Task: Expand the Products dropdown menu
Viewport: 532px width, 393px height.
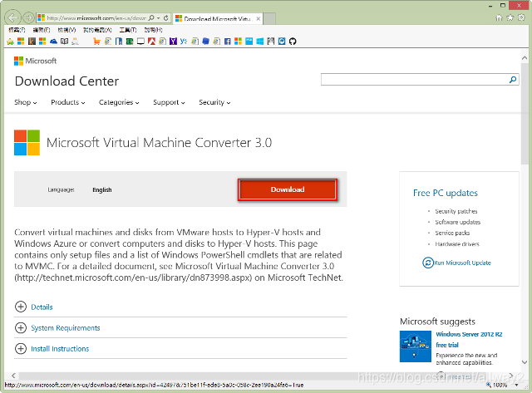Action: point(68,102)
